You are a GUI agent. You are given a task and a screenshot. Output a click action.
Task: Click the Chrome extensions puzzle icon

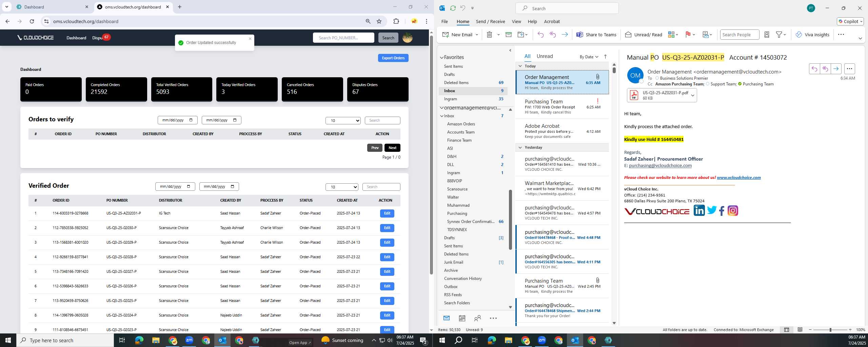(x=396, y=21)
